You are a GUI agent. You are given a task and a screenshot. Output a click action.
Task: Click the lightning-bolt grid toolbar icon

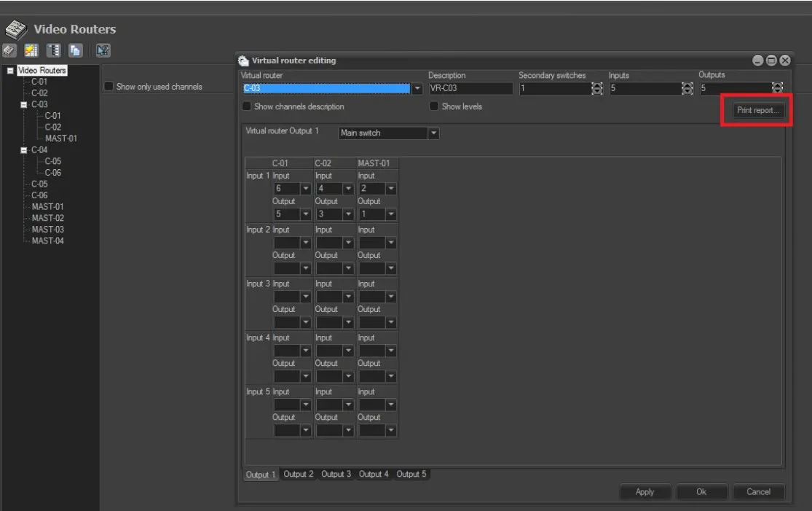coord(31,52)
